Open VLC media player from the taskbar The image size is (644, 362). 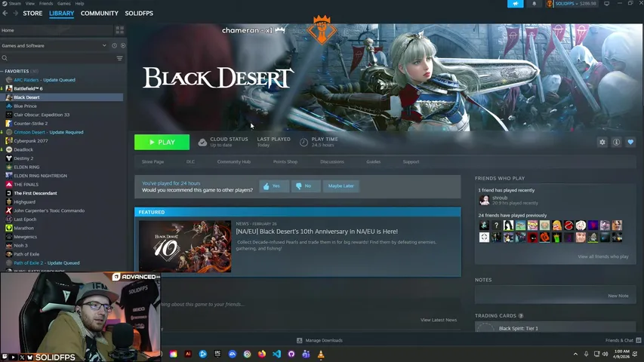(x=321, y=354)
